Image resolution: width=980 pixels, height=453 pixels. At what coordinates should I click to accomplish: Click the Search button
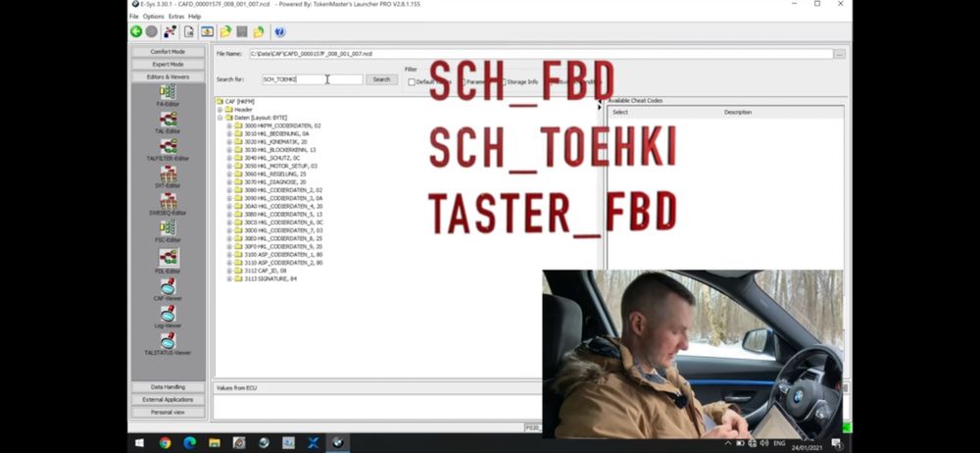click(381, 79)
